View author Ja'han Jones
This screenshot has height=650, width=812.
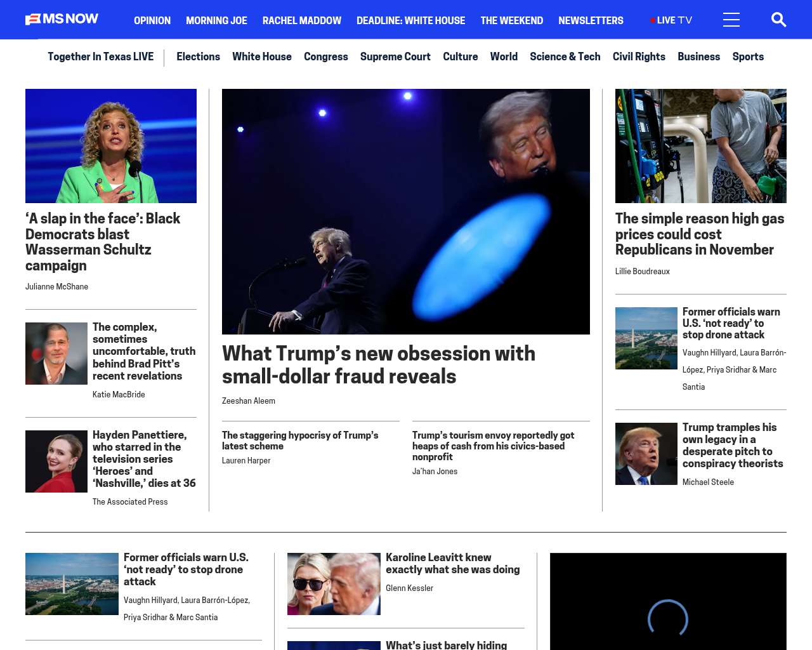(x=435, y=472)
